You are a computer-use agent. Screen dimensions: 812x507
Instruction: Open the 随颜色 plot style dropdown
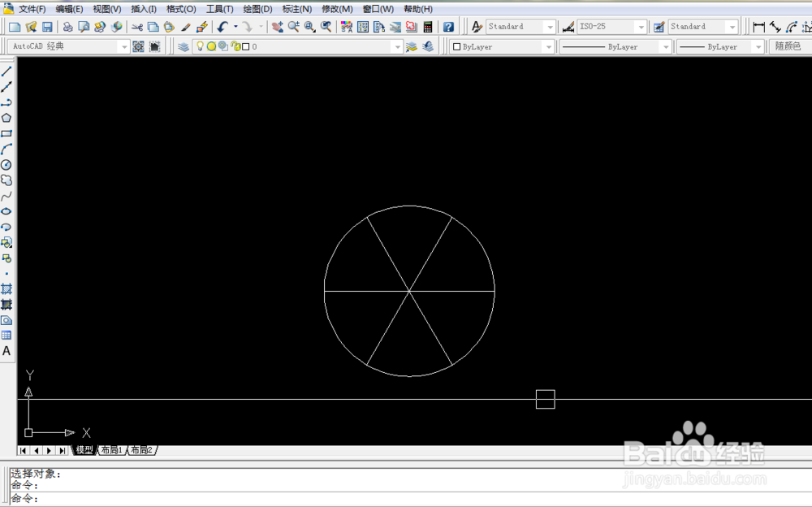[790, 46]
